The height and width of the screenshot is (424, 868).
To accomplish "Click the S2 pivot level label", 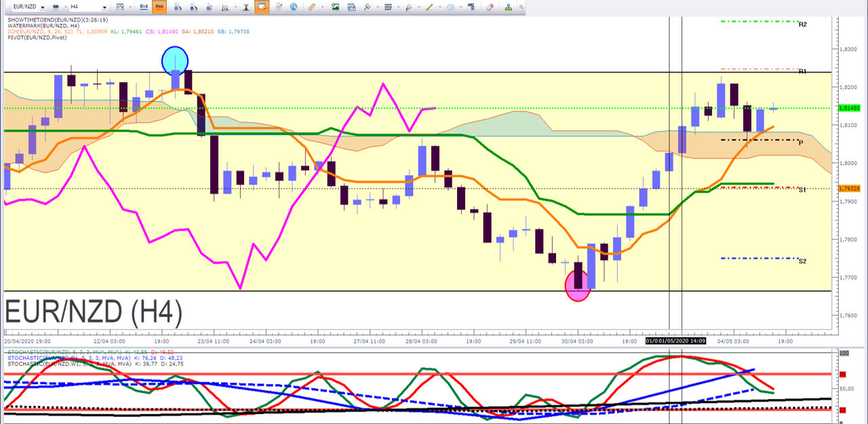I will pyautogui.click(x=802, y=261).
